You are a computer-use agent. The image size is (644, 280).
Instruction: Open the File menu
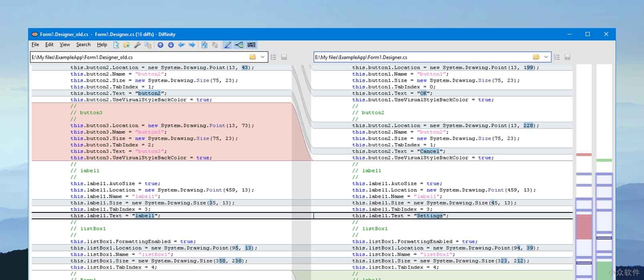point(35,45)
